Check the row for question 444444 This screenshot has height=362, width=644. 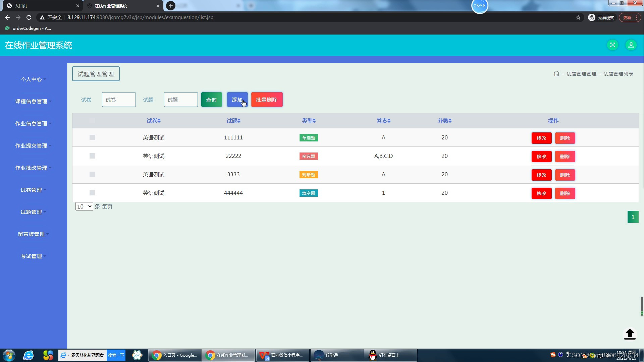[x=92, y=193]
